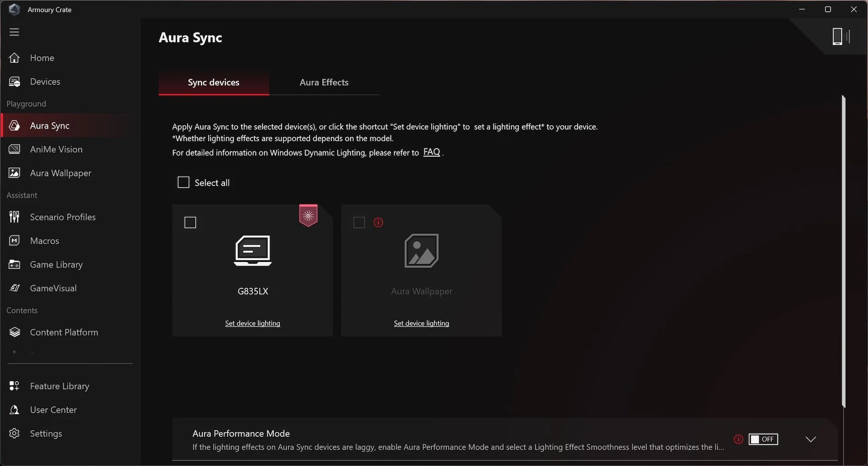Screen dimensions: 868x466
Task: Click the Contents section label
Action: pos(22,310)
